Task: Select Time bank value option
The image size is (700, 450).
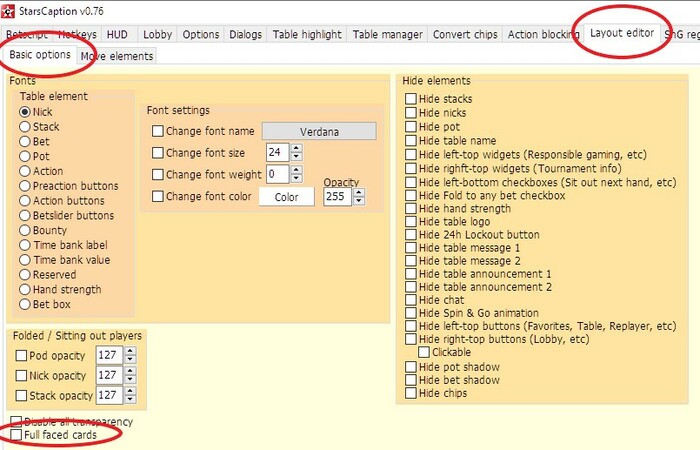Action: tap(25, 260)
